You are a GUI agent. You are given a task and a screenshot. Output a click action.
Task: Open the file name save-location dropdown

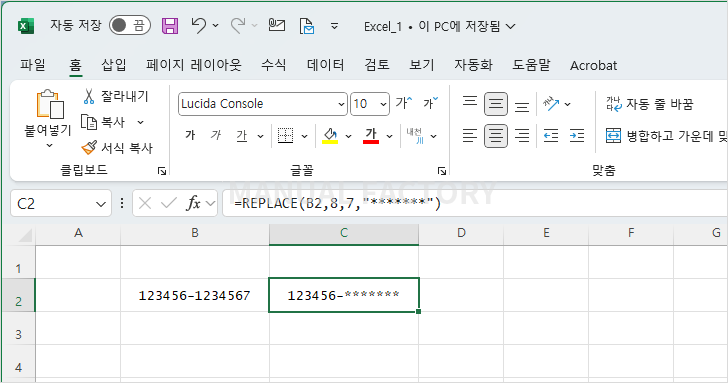click(x=510, y=26)
